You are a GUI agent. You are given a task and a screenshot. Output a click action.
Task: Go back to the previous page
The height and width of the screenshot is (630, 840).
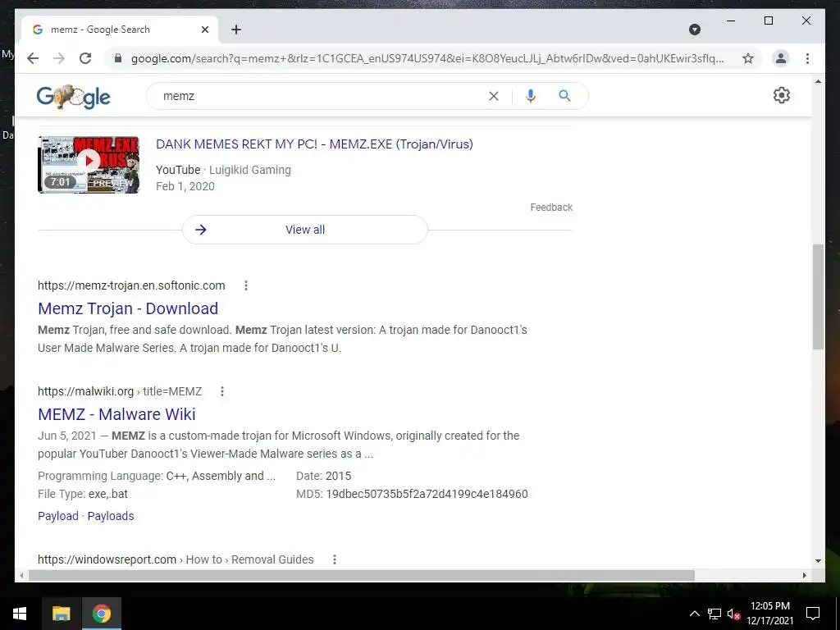click(x=33, y=58)
